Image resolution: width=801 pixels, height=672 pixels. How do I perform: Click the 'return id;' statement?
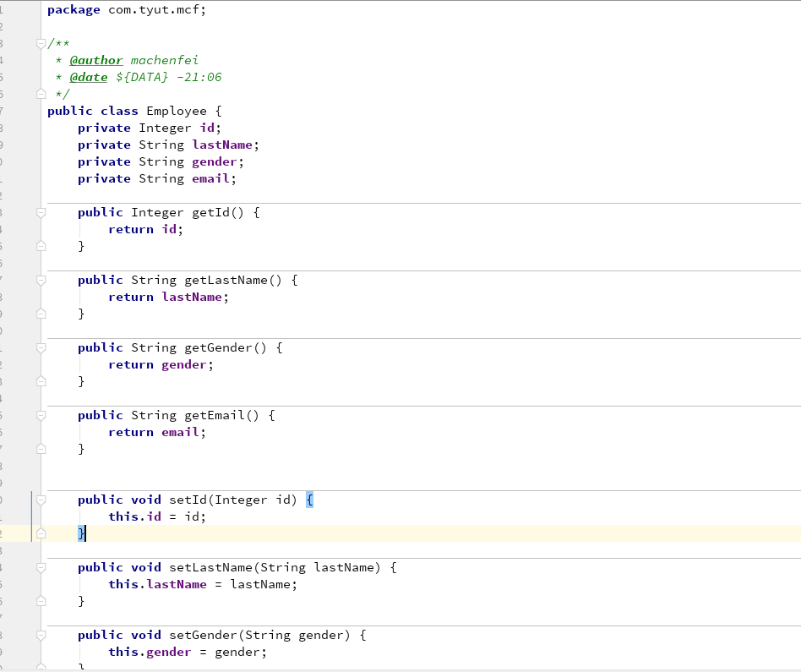coord(145,229)
